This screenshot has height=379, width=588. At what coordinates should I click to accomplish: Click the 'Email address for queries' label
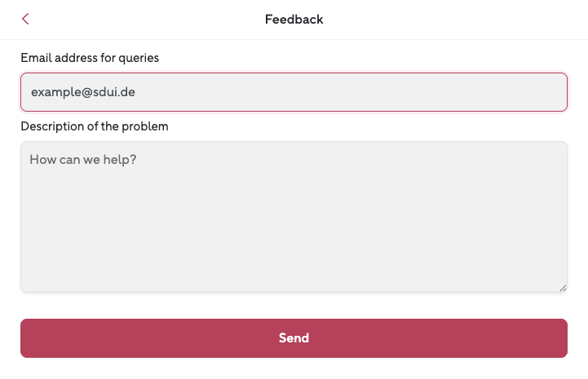[90, 58]
